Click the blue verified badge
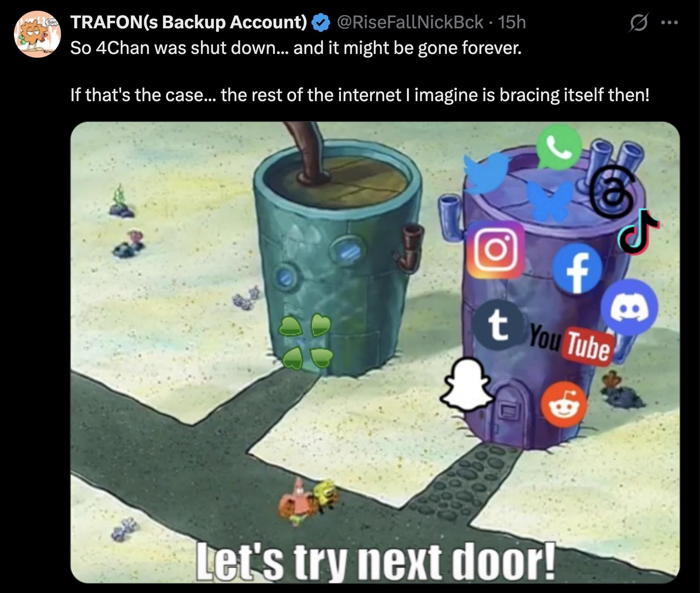This screenshot has width=700, height=593. tap(321, 22)
